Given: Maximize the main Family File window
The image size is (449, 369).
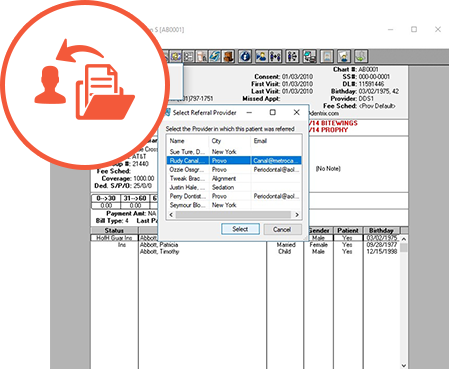Looking at the screenshot, I should [x=414, y=29].
